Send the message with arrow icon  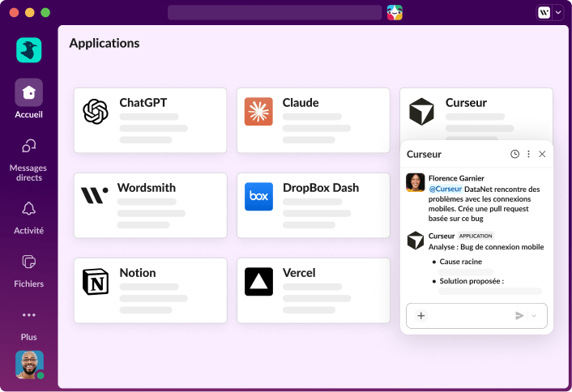point(519,316)
